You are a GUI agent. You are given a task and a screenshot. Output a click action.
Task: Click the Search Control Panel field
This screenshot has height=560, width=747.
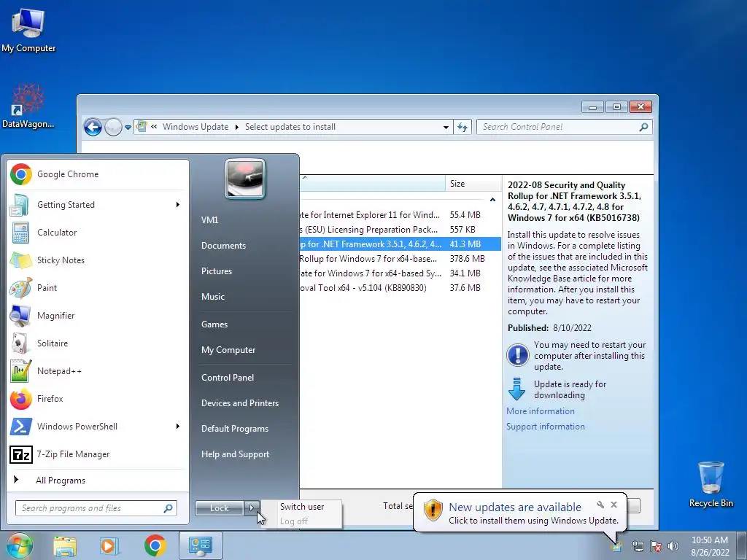564,127
